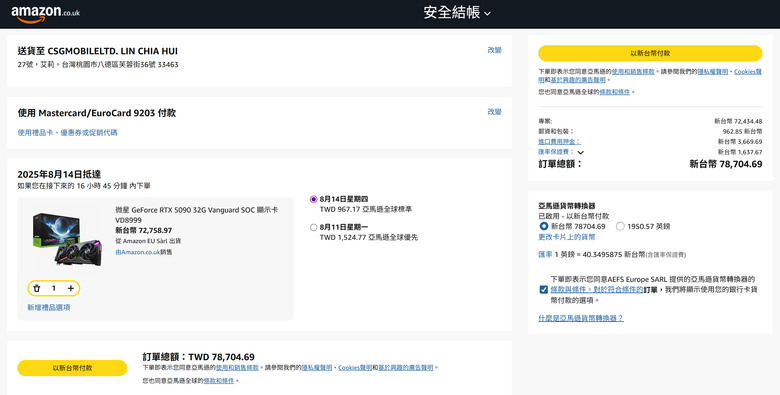The width and height of the screenshot is (780, 395).
Task: Open 條款和條件 link beside bottom order total
Action: tap(219, 381)
